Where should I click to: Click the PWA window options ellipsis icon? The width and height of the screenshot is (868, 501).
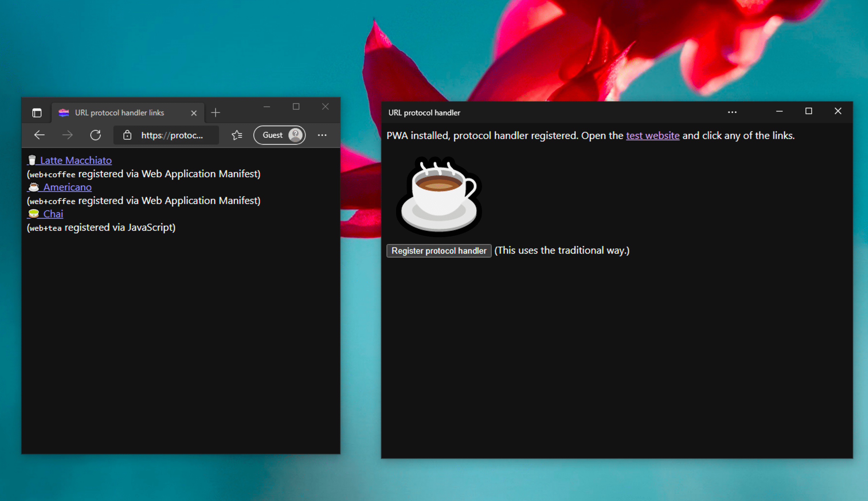pyautogui.click(x=732, y=112)
